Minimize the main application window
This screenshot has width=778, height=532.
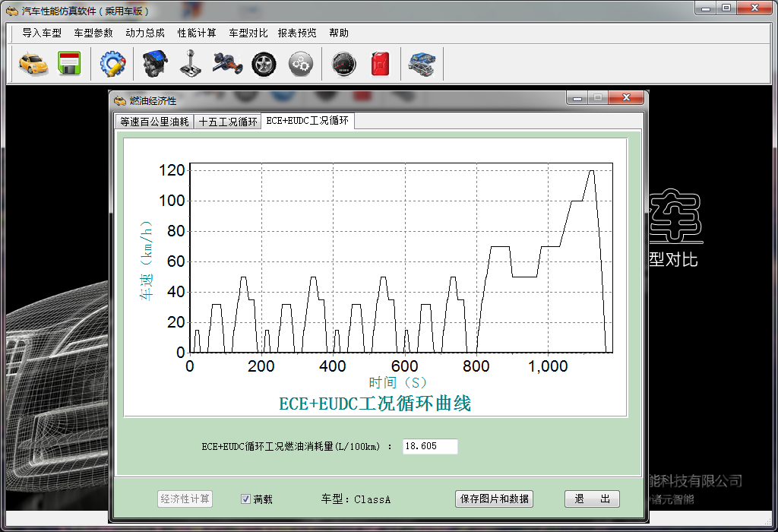pos(706,8)
